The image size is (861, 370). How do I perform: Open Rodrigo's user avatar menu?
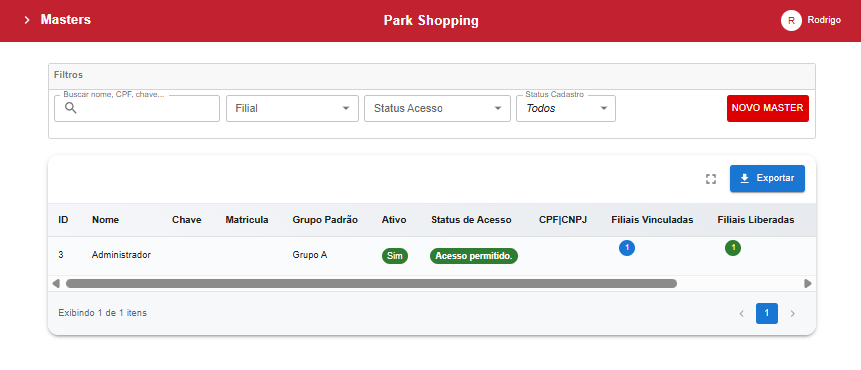[791, 20]
